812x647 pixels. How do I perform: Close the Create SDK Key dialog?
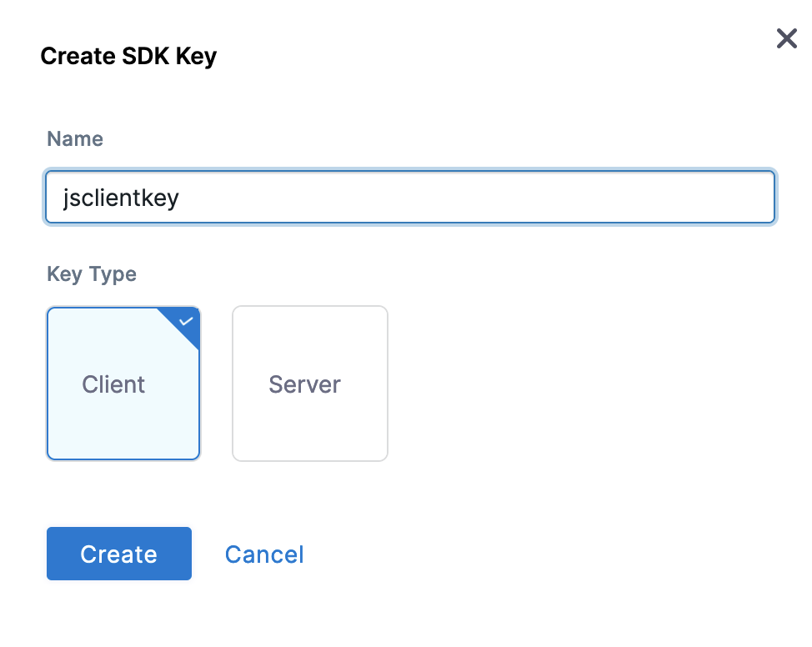[x=786, y=38]
